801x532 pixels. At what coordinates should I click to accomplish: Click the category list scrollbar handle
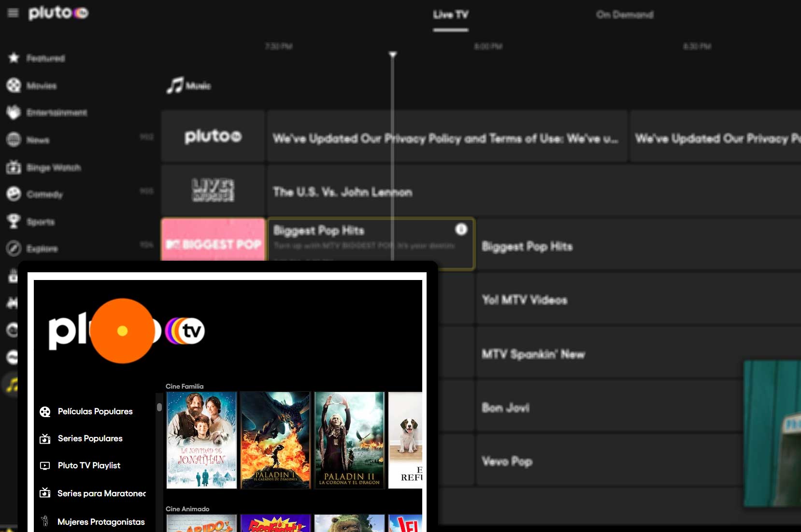[159, 407]
